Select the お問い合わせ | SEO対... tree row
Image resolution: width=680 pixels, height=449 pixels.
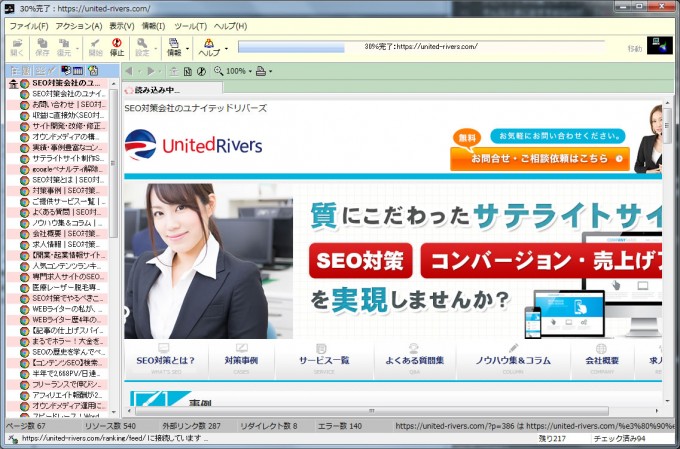[69, 105]
